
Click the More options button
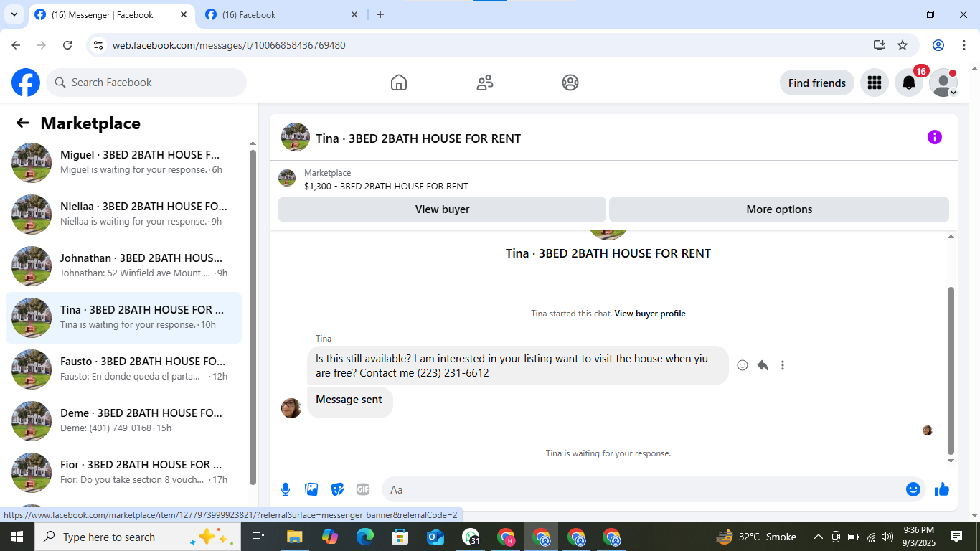[x=779, y=209]
